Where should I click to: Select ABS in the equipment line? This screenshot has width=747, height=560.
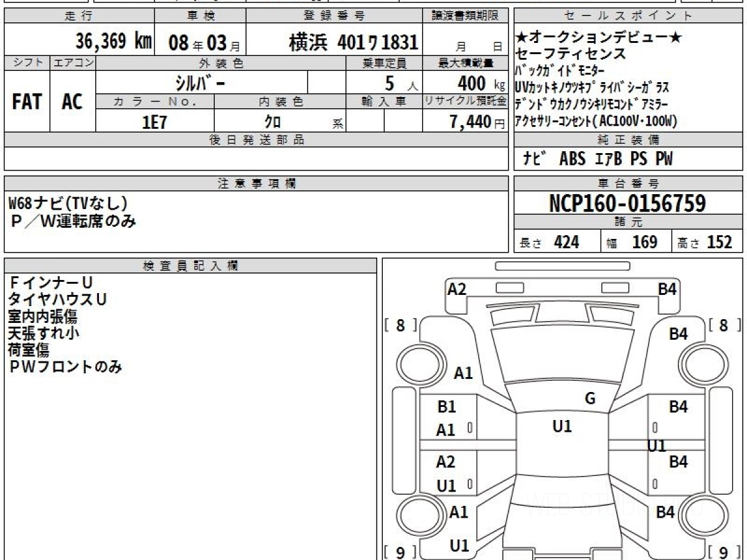click(x=572, y=159)
